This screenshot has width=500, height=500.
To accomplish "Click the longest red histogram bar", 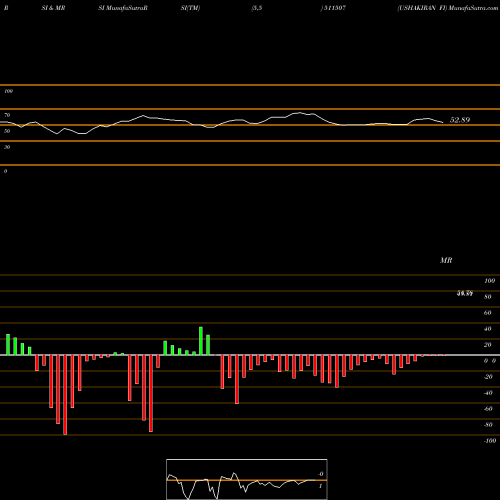I will (x=65, y=395).
